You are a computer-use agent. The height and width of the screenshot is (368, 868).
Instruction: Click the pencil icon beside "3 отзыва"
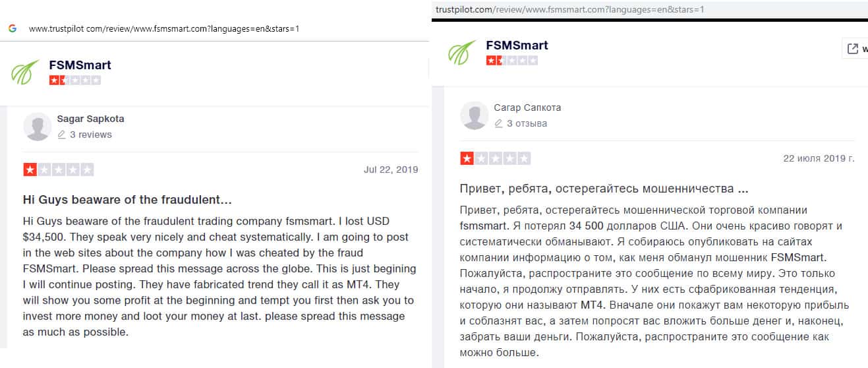[x=499, y=123]
